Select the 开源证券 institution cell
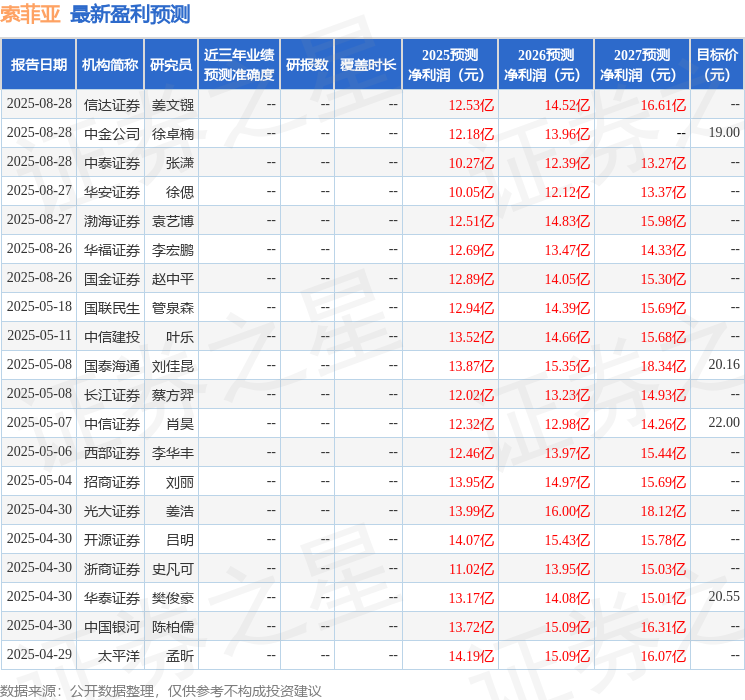Screen dimensions: 745x700 [x=112, y=540]
